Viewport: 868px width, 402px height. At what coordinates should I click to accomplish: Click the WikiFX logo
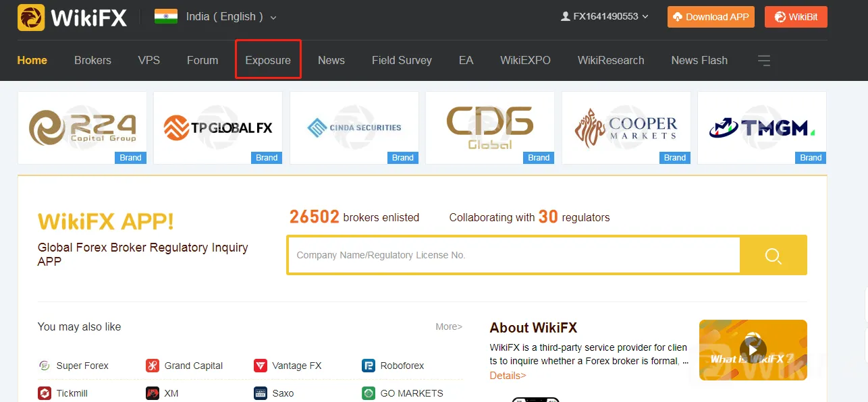click(x=72, y=17)
